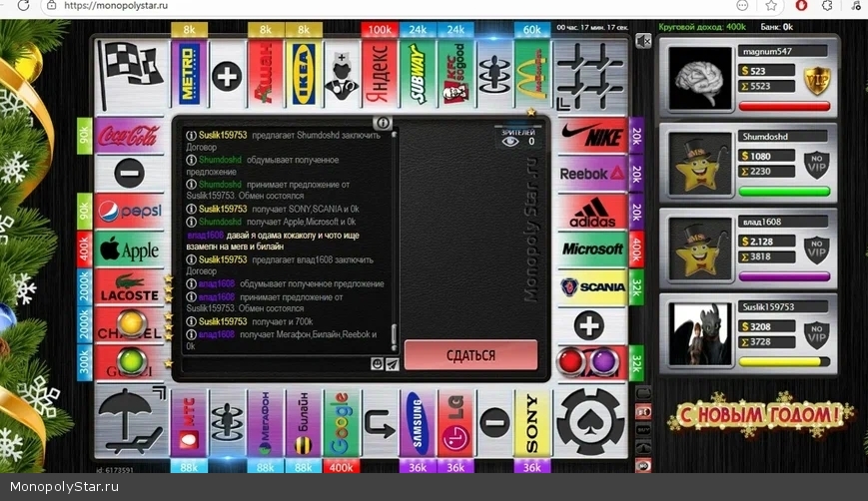The height and width of the screenshot is (501, 868).
Task: Select the Subway property cell
Action: [x=418, y=75]
